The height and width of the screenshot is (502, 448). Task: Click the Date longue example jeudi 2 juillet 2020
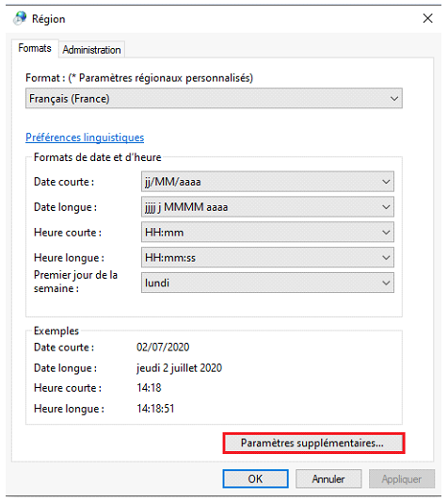pos(179,368)
